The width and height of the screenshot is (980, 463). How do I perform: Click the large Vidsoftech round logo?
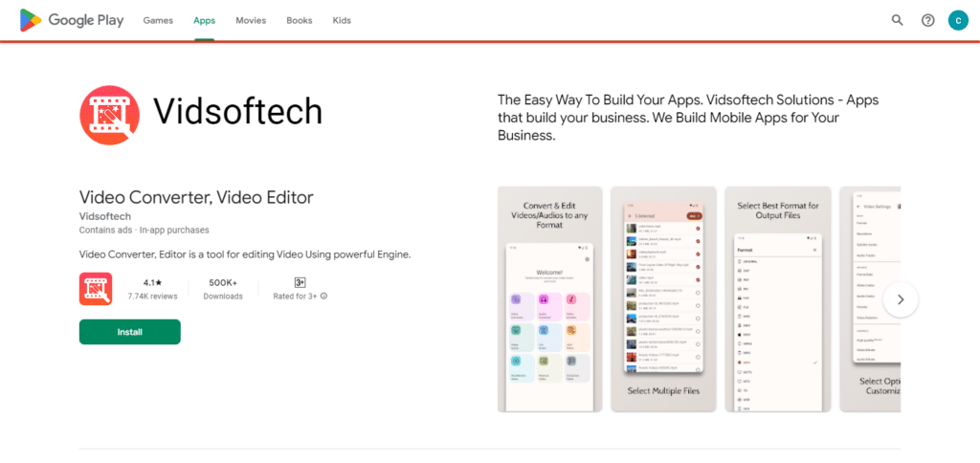point(109,115)
